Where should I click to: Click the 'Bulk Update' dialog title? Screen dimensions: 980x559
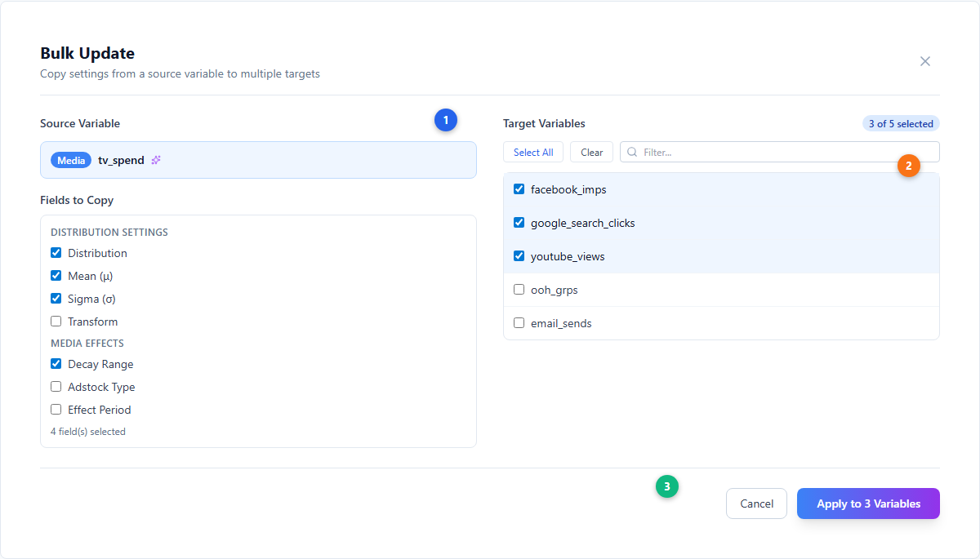(87, 53)
